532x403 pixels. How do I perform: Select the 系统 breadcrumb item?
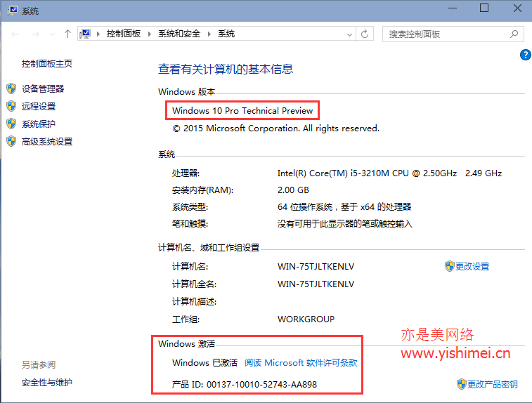pyautogui.click(x=226, y=34)
